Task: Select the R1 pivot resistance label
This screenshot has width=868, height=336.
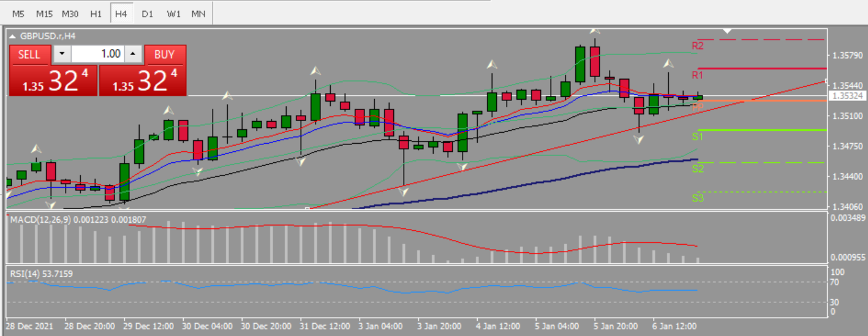Action: click(x=698, y=75)
